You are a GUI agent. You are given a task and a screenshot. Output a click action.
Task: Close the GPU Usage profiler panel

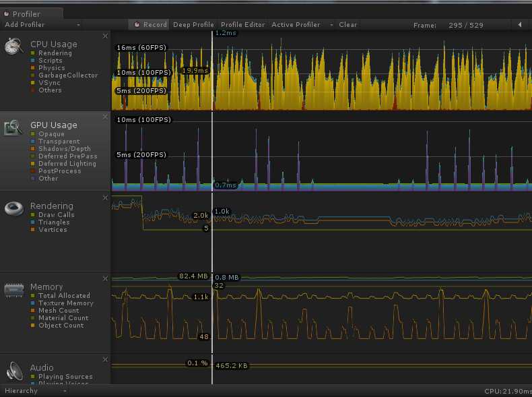pos(105,117)
